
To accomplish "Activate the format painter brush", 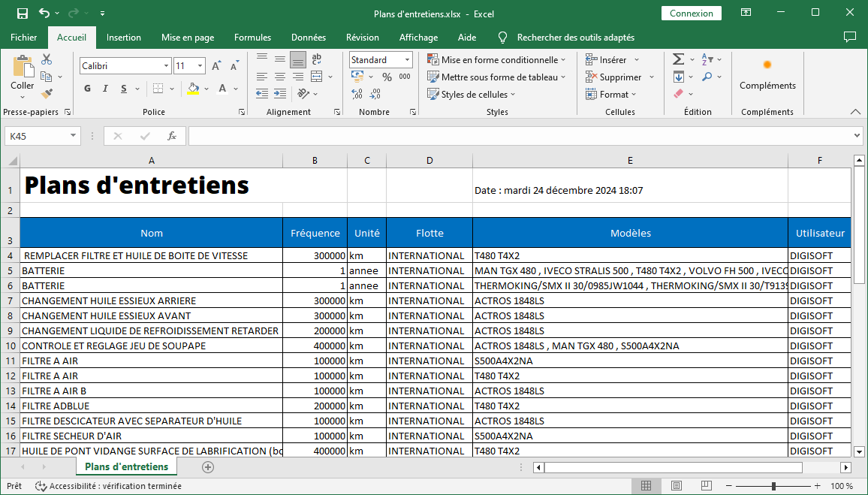I will (47, 94).
